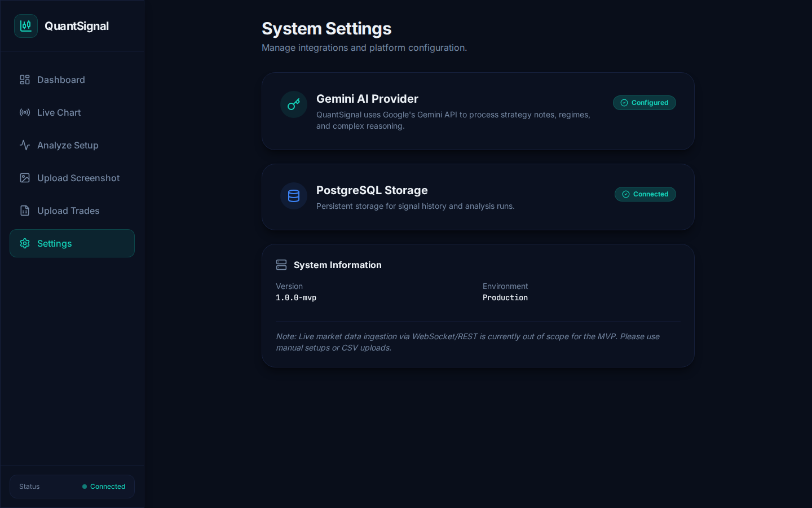Select the Upload Trades document icon
The width and height of the screenshot is (812, 508).
[25, 211]
